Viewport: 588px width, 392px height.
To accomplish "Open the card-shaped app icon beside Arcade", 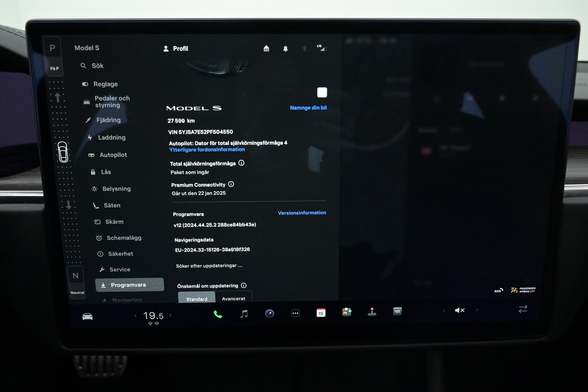I will point(397,311).
